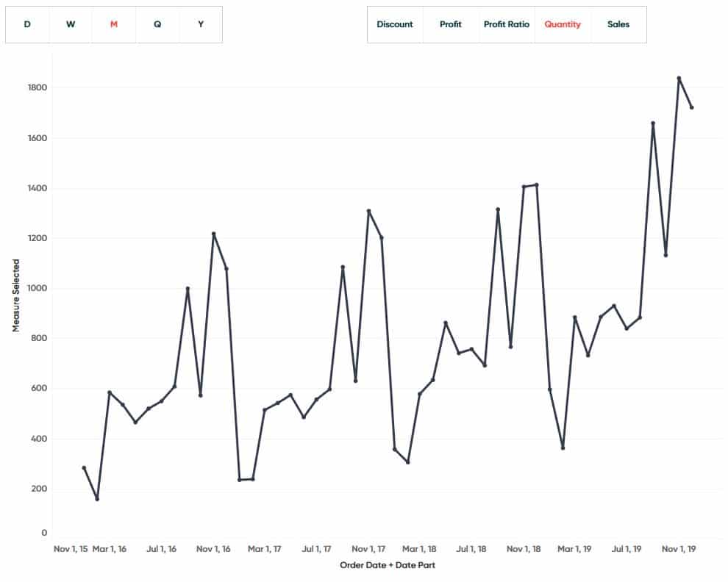
Task: Click the 'Measure Selected' axis title
Action: [x=16, y=295]
